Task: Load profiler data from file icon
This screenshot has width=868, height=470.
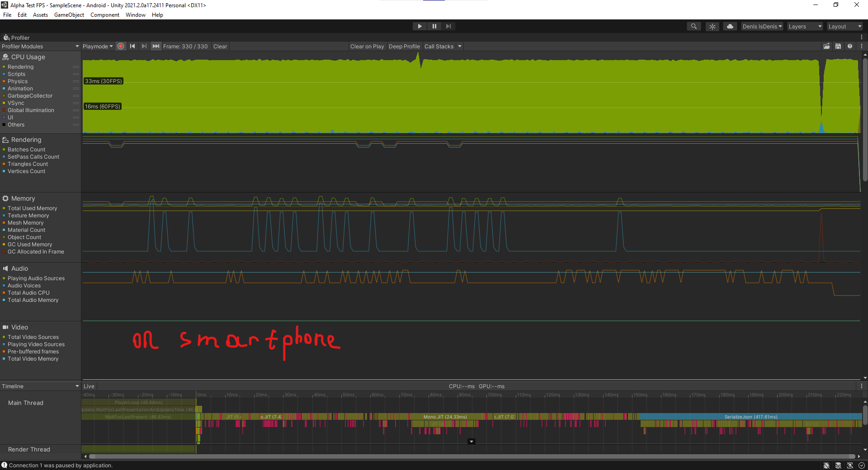Action: click(826, 46)
